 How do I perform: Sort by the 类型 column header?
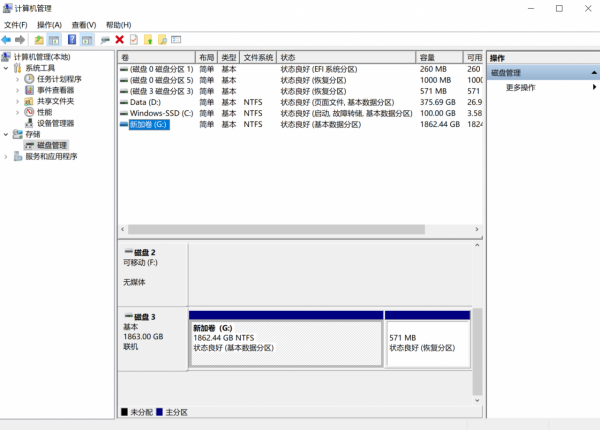pyautogui.click(x=228, y=57)
